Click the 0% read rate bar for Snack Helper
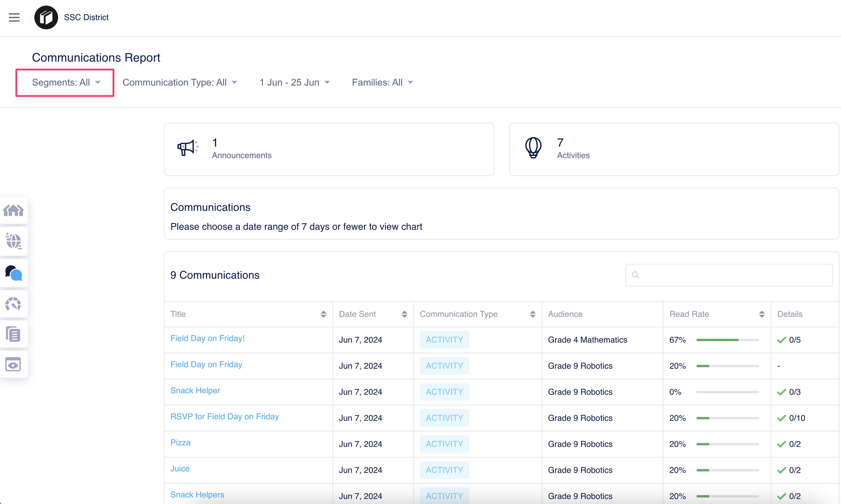This screenshot has width=841, height=504. point(727,392)
